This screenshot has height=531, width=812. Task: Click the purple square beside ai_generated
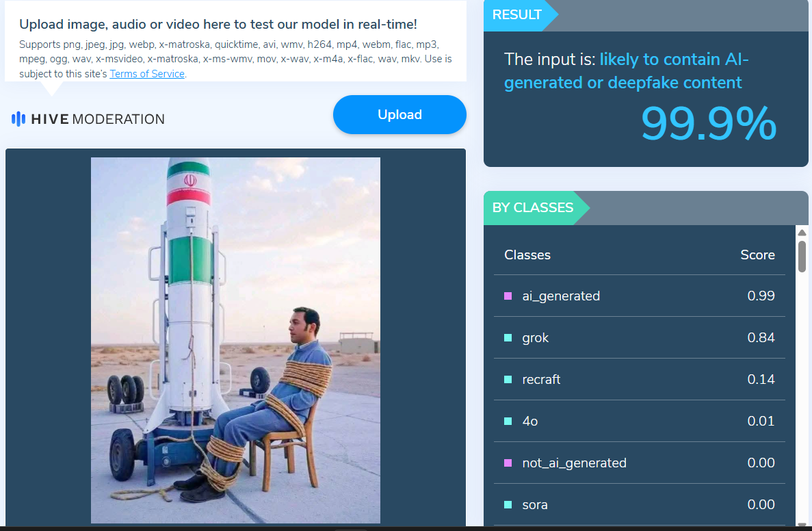pyautogui.click(x=508, y=296)
